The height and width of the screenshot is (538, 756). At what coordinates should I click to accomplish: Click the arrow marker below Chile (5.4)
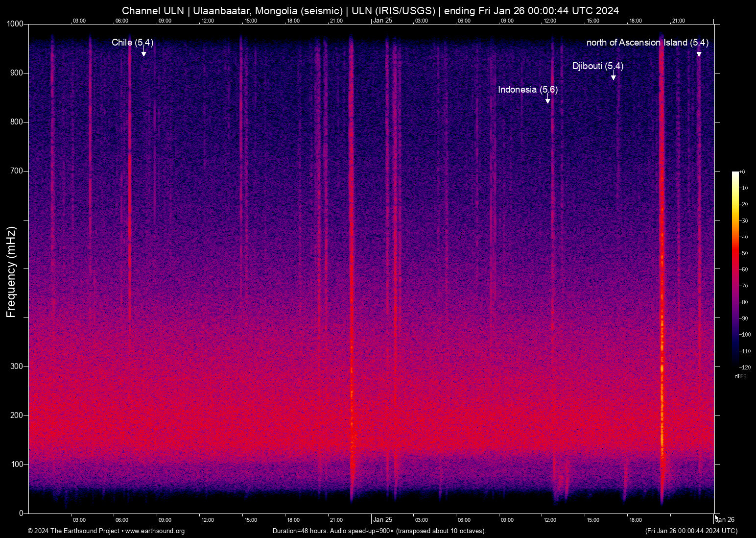143,53
